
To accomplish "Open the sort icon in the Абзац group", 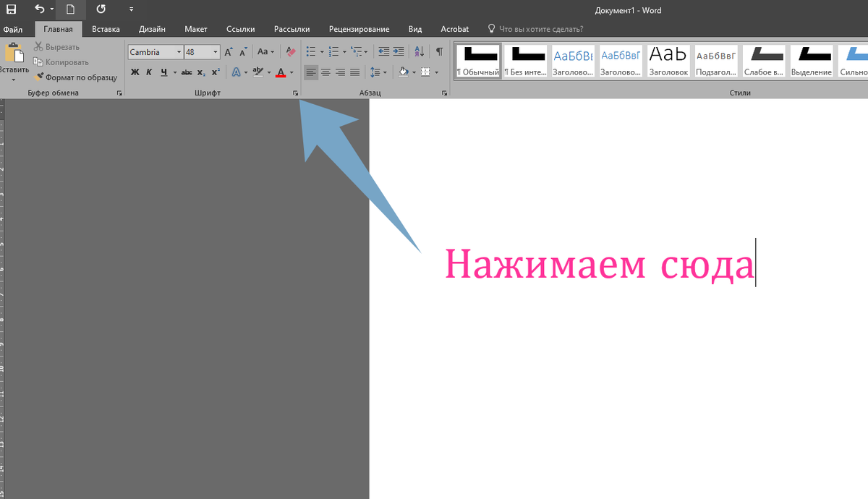I will pos(420,51).
